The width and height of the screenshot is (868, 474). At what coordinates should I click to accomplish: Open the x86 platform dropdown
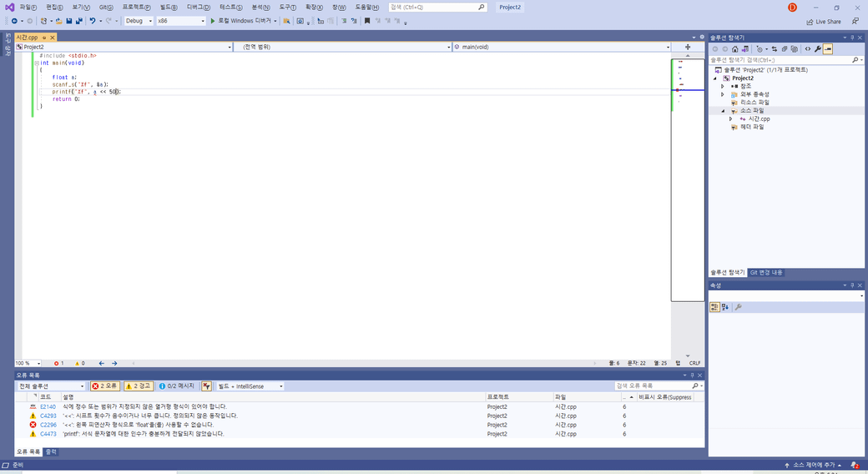180,21
